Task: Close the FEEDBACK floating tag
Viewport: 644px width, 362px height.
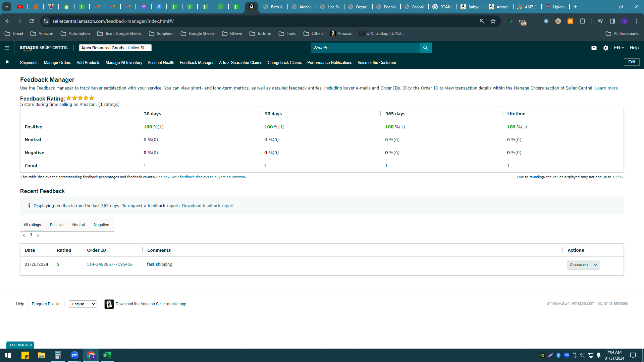Action: (31, 345)
